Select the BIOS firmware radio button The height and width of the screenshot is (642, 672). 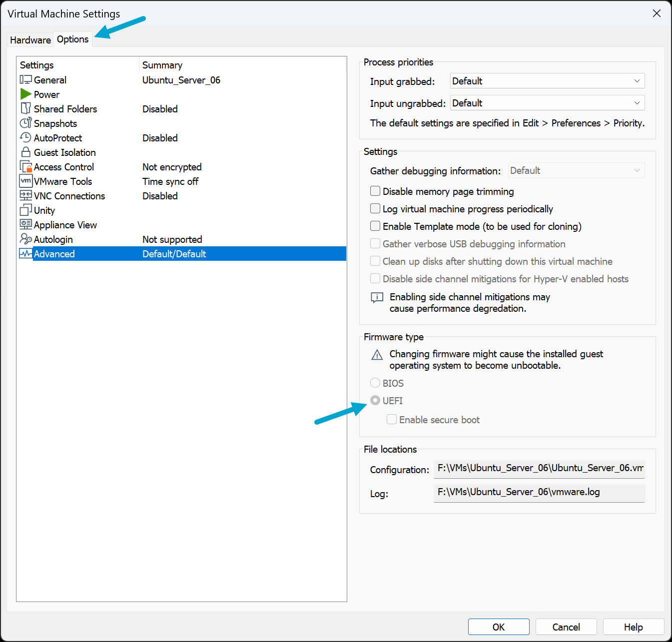(375, 383)
